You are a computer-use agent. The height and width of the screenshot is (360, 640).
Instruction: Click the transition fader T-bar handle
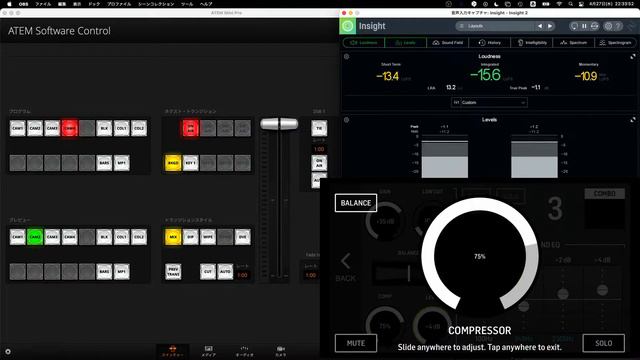point(279,124)
